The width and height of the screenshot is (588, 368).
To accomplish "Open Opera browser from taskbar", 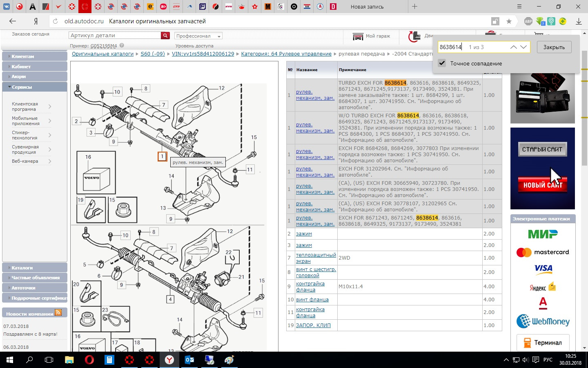I will (x=89, y=360).
